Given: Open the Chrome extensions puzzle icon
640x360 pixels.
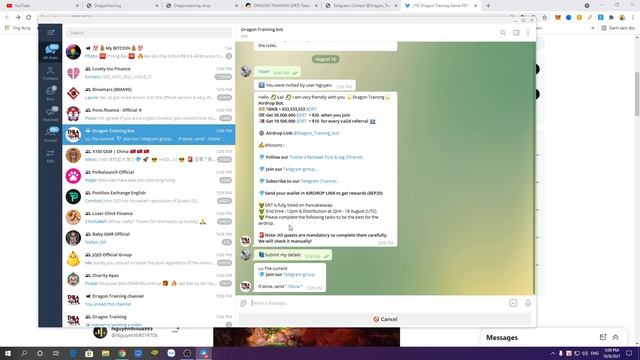Looking at the screenshot, I should coord(611,17).
